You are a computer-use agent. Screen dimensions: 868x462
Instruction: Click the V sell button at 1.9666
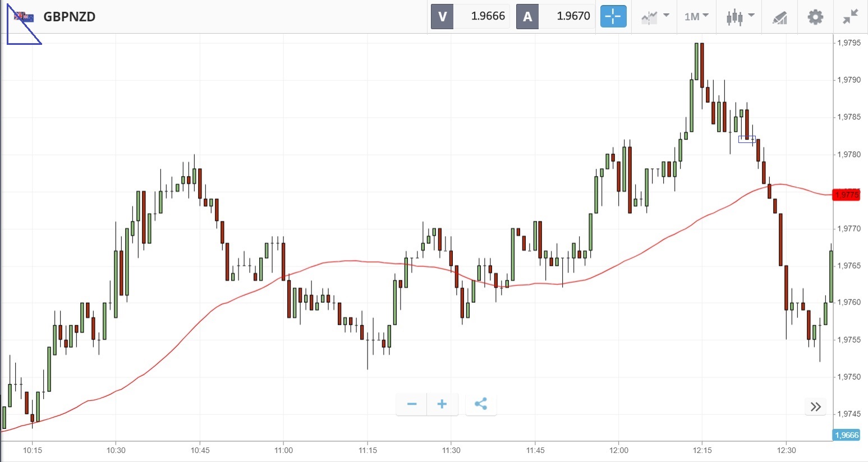click(x=470, y=16)
